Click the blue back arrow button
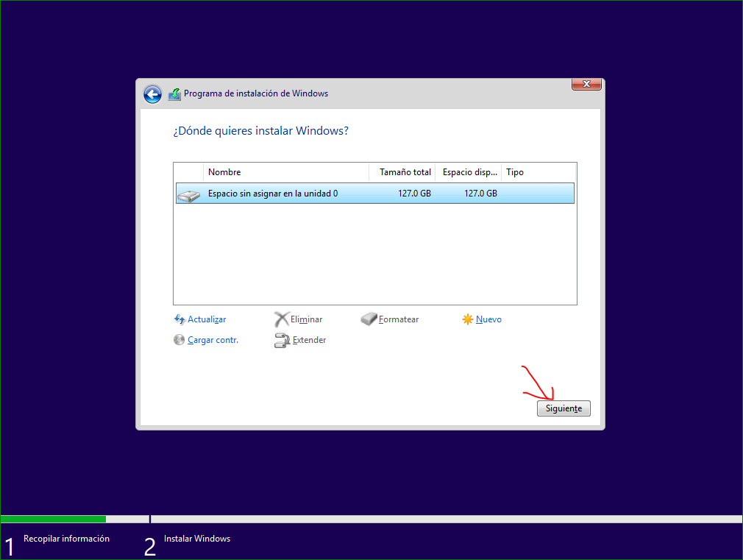This screenshot has height=560, width=743. (x=152, y=94)
